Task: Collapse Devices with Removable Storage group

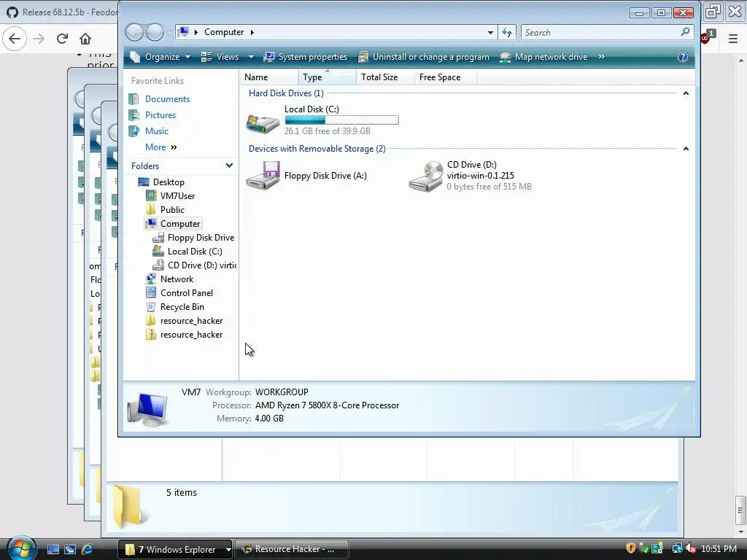Action: coord(686,149)
